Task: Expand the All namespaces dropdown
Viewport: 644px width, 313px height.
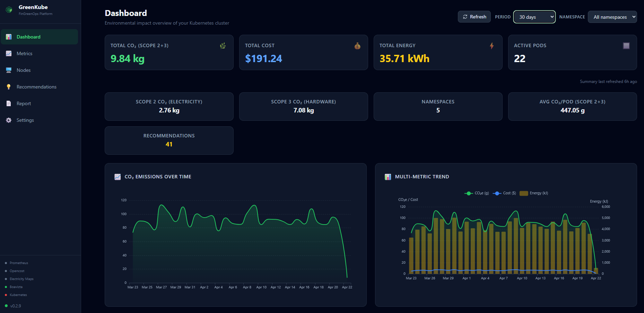Action: click(x=612, y=17)
